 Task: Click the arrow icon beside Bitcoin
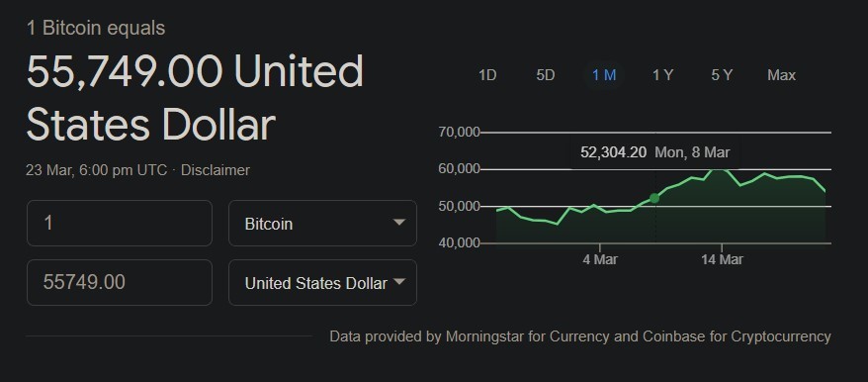coord(398,223)
